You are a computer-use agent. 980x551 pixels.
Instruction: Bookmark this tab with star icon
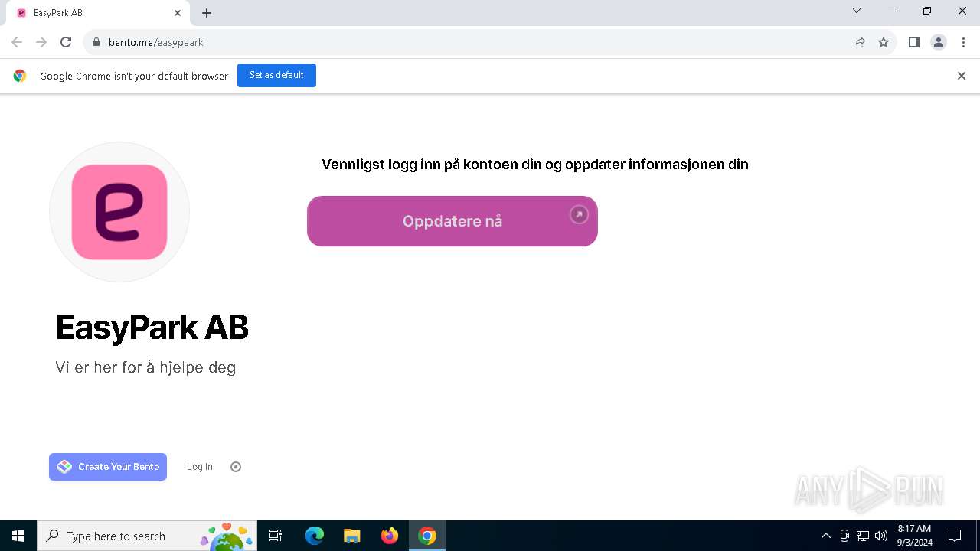pos(884,42)
